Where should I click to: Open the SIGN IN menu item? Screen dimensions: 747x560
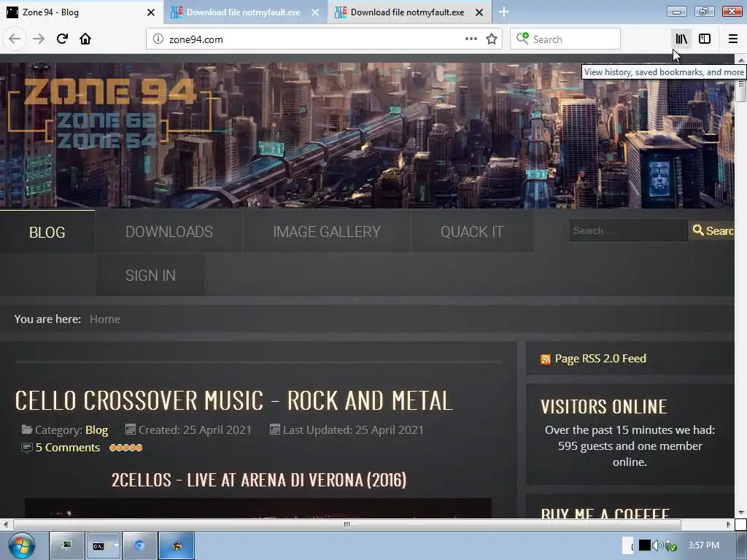click(150, 275)
